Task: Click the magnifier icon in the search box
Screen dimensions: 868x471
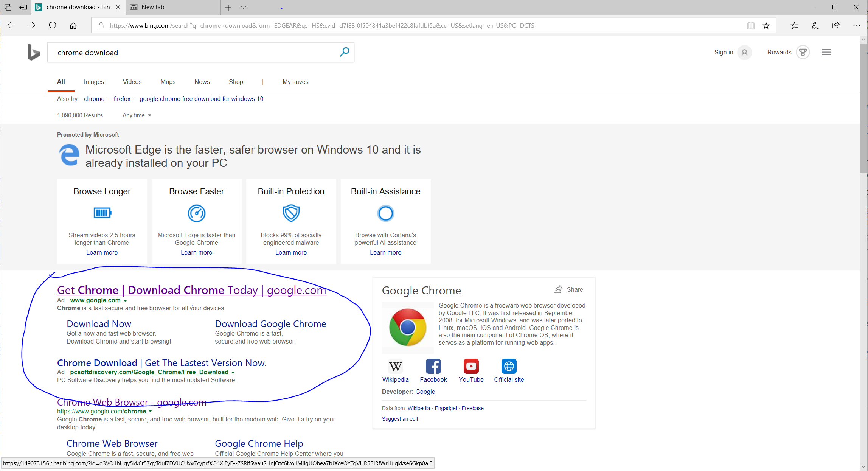Action: (x=344, y=52)
